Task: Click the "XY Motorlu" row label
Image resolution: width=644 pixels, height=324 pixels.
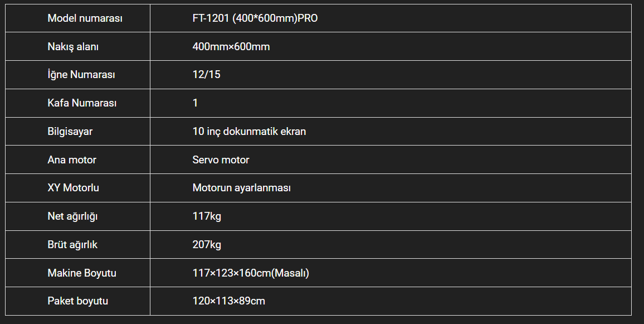Action: point(74,188)
